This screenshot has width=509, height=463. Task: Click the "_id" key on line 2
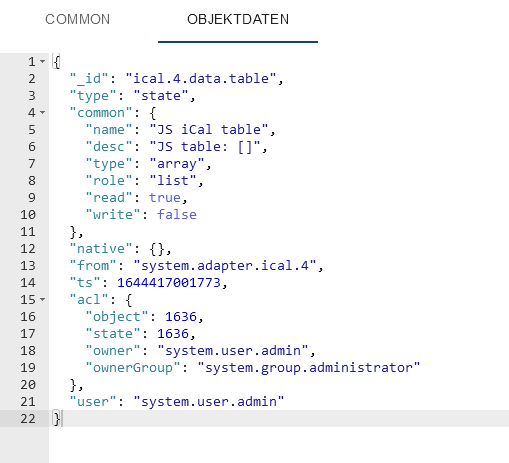(89, 79)
